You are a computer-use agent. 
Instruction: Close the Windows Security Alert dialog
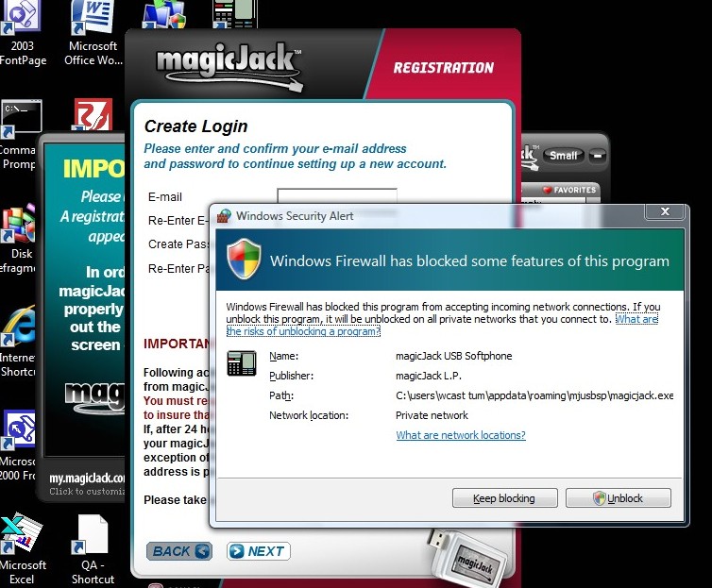point(665,211)
